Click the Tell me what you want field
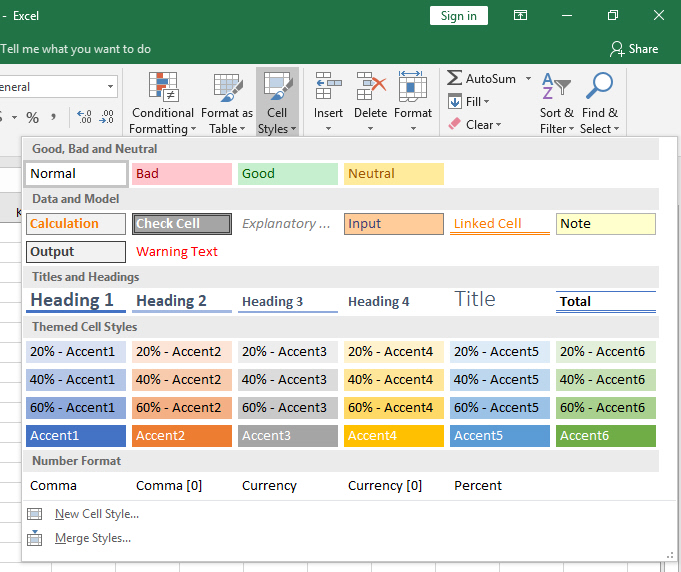The width and height of the screenshot is (681, 572). click(x=76, y=48)
